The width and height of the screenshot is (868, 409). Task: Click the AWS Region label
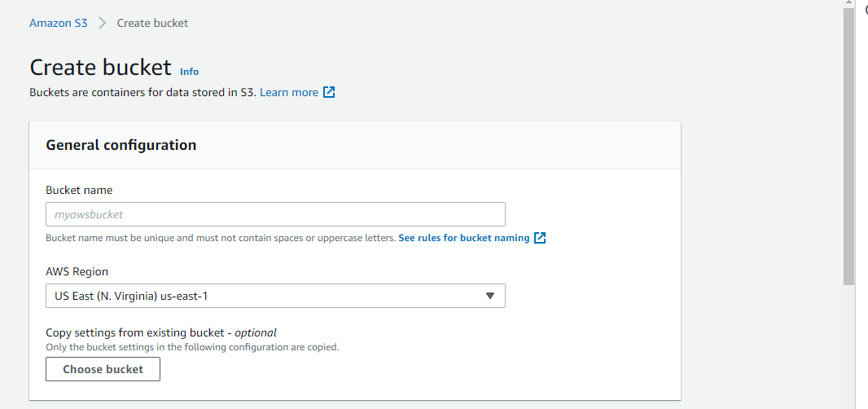point(77,271)
